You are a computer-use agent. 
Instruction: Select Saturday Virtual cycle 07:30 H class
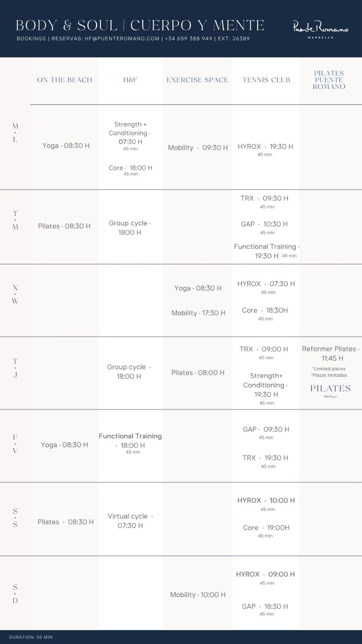click(x=130, y=521)
